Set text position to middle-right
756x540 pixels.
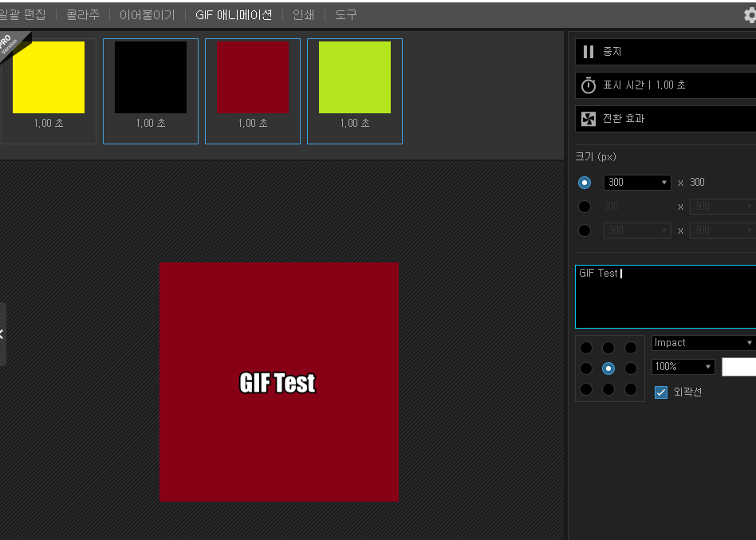click(x=631, y=369)
